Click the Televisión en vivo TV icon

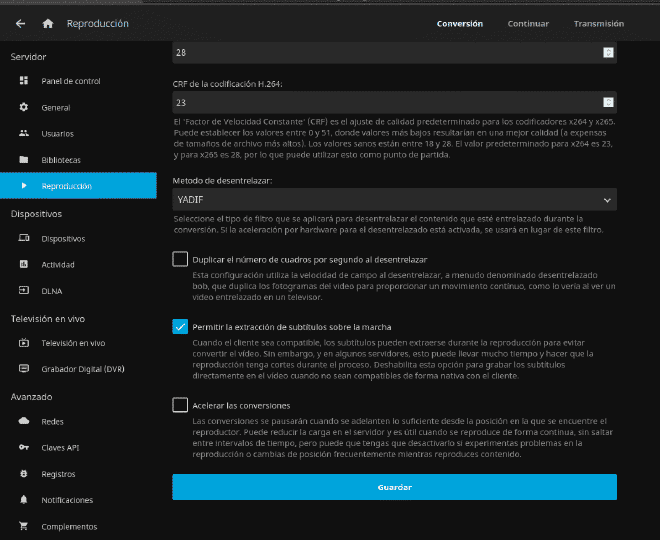24,343
